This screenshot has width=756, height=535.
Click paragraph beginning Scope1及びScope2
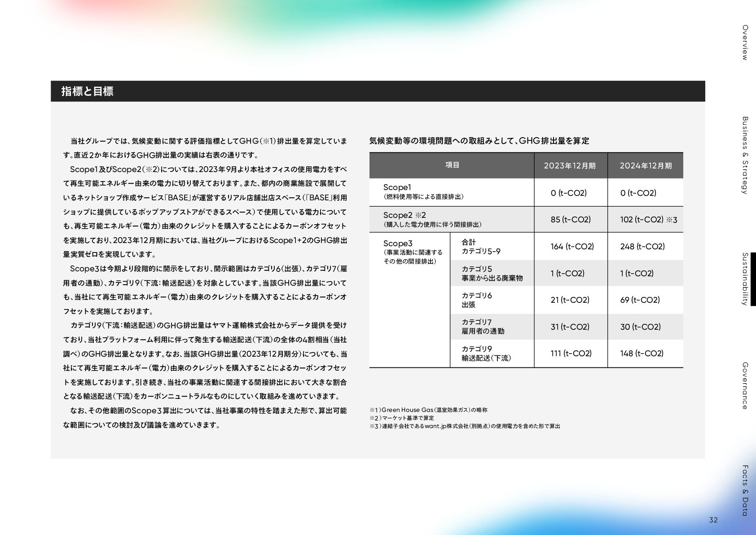205,212
